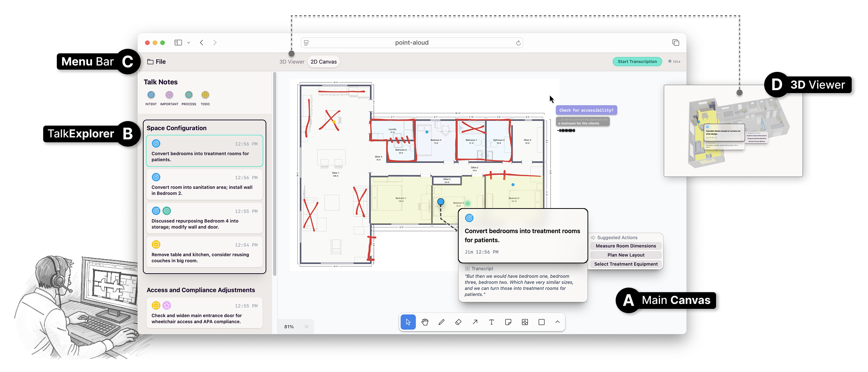Select the Sticky Note tool
868x372 pixels.
[508, 322]
